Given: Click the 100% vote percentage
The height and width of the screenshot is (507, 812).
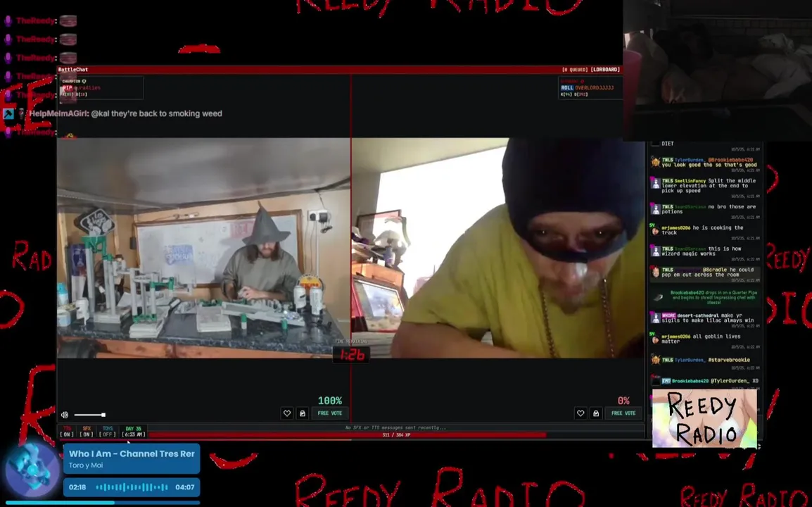Looking at the screenshot, I should (330, 401).
